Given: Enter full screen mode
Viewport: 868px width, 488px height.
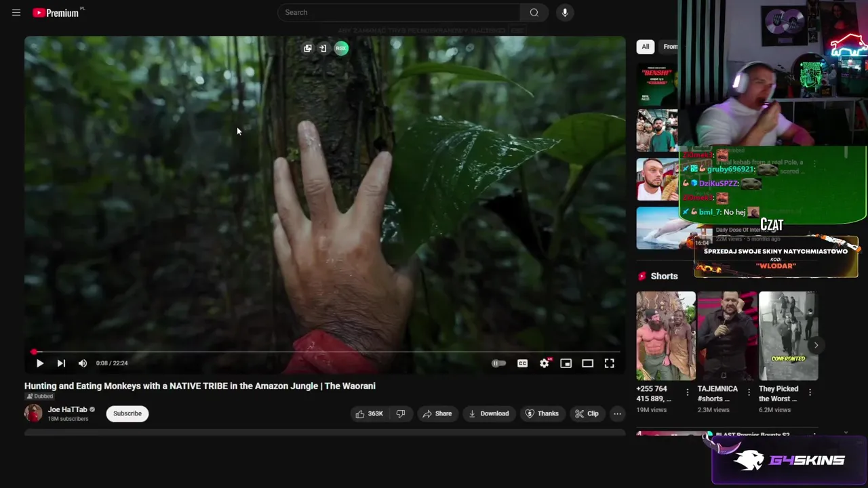Looking at the screenshot, I should coord(610,363).
